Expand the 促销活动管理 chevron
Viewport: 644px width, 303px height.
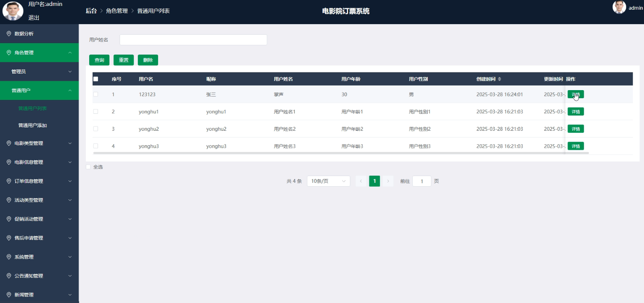(x=70, y=219)
